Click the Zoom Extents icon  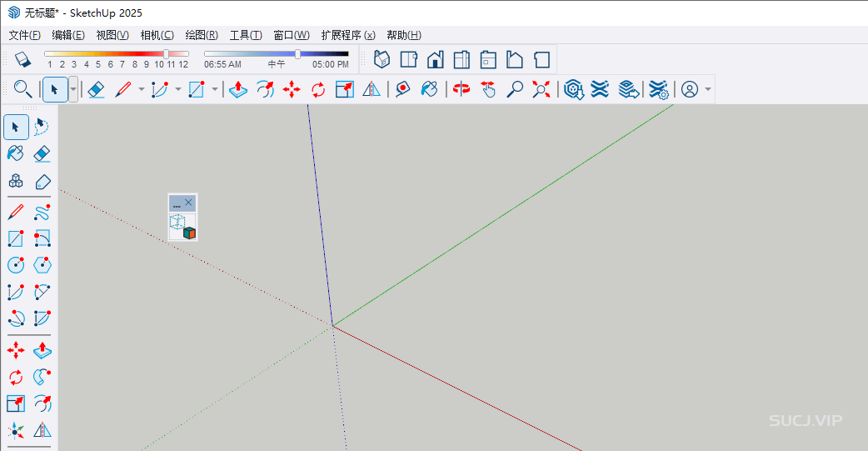[x=542, y=89]
